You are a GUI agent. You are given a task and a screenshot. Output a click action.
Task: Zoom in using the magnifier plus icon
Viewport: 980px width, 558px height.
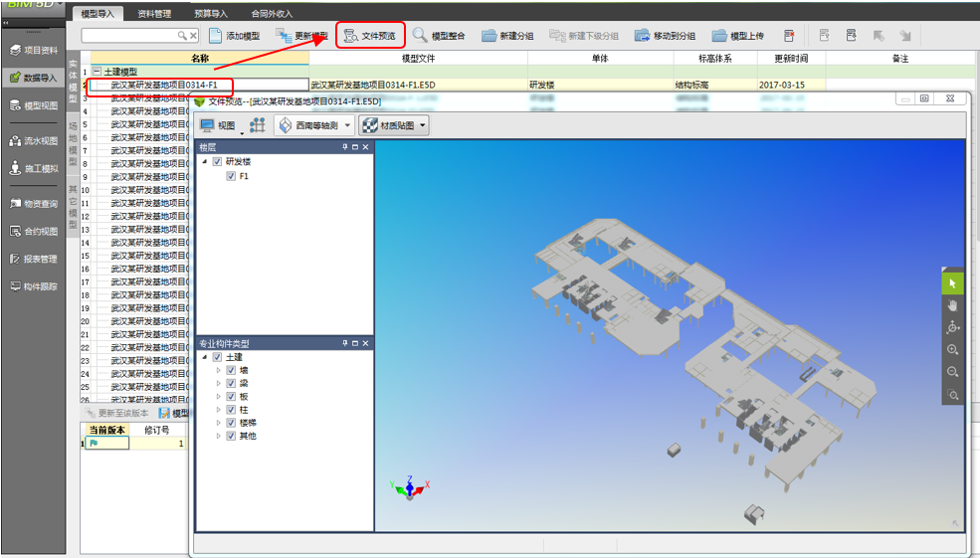[952, 350]
